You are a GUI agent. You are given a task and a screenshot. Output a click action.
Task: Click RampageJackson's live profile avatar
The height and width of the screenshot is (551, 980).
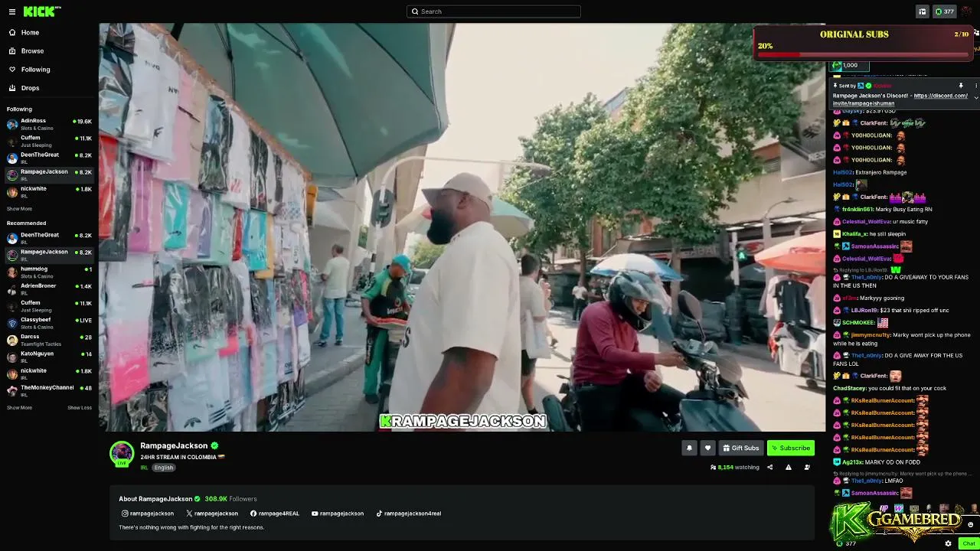(122, 454)
